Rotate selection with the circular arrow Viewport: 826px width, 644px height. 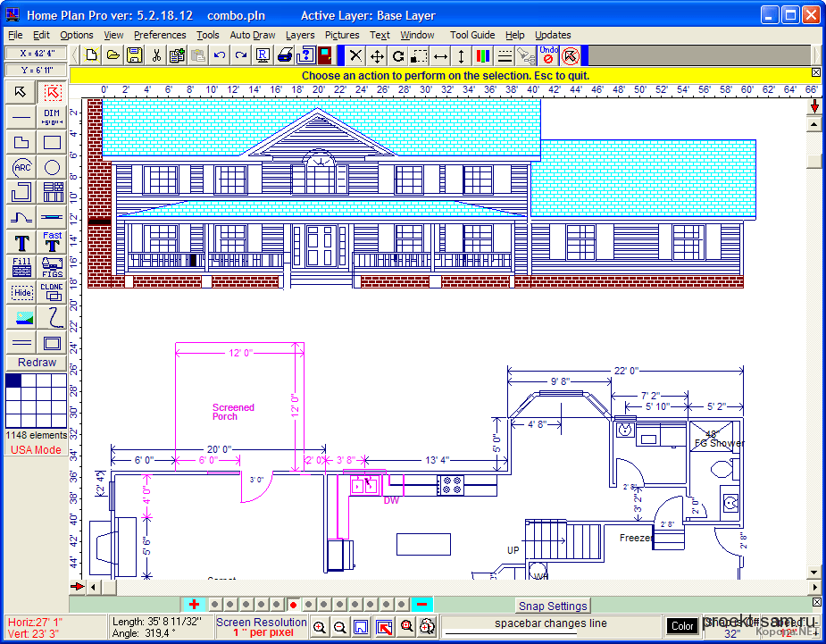point(398,56)
